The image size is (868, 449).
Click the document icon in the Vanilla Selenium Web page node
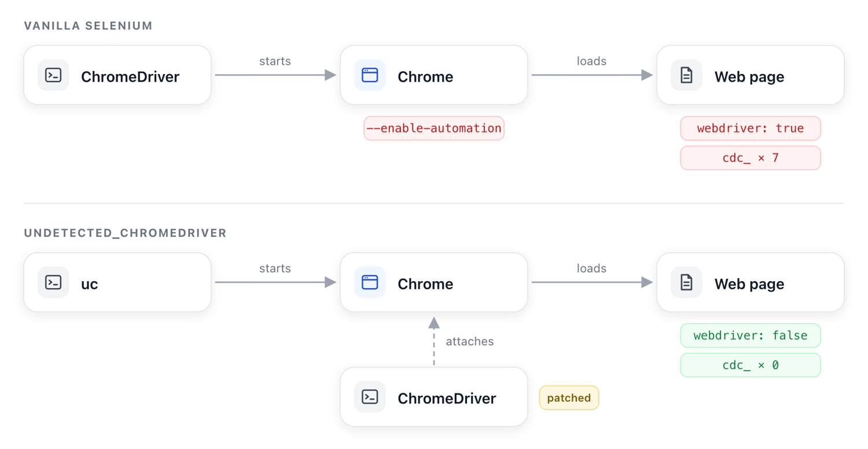pos(686,75)
